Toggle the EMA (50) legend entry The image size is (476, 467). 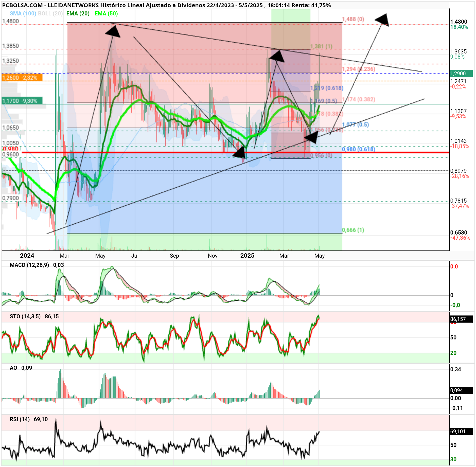(x=106, y=14)
